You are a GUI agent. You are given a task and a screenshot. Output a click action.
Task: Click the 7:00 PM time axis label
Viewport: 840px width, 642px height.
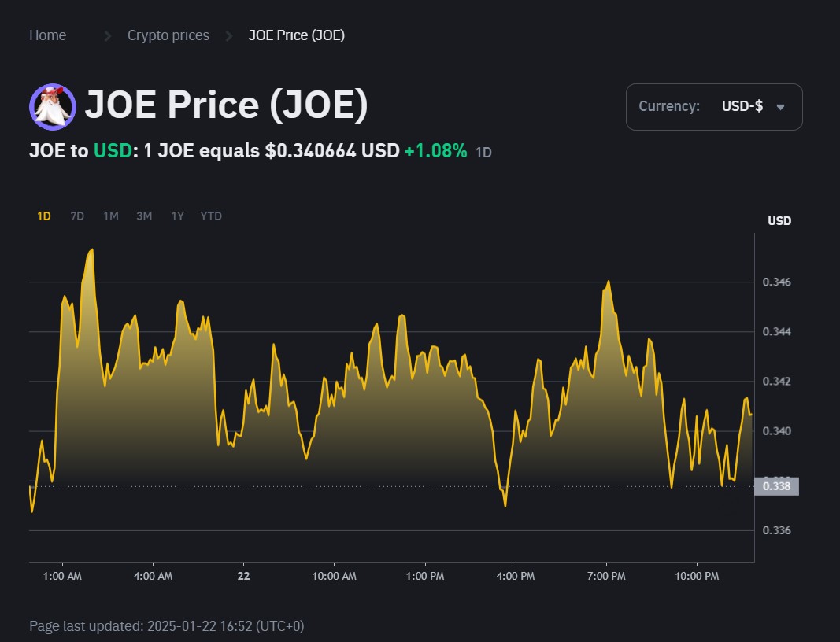606,576
